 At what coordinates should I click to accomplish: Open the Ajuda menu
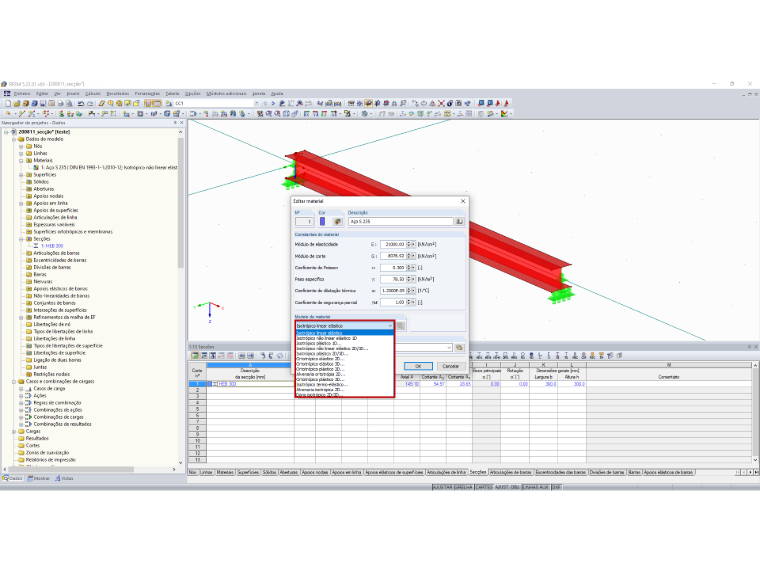pyautogui.click(x=277, y=94)
